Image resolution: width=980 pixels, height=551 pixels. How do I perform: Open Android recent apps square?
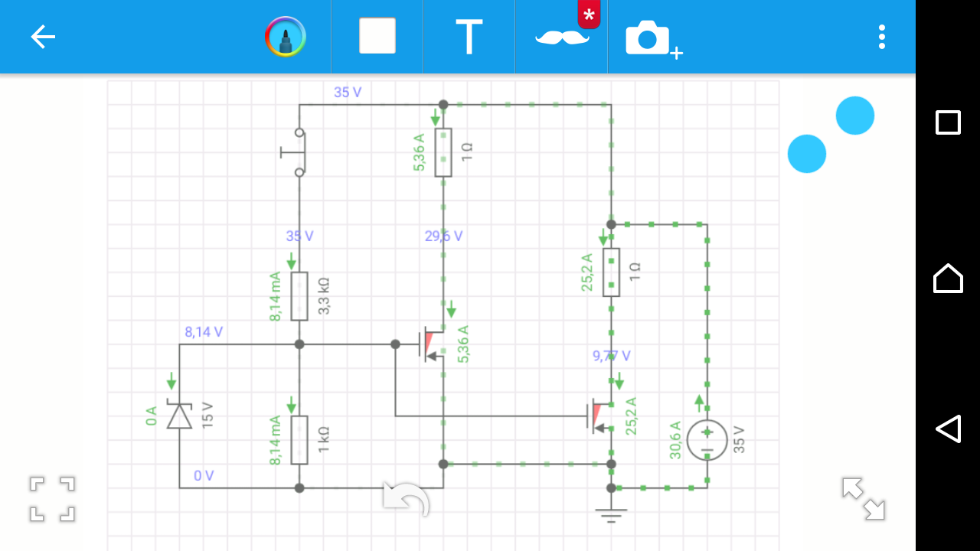coord(948,122)
